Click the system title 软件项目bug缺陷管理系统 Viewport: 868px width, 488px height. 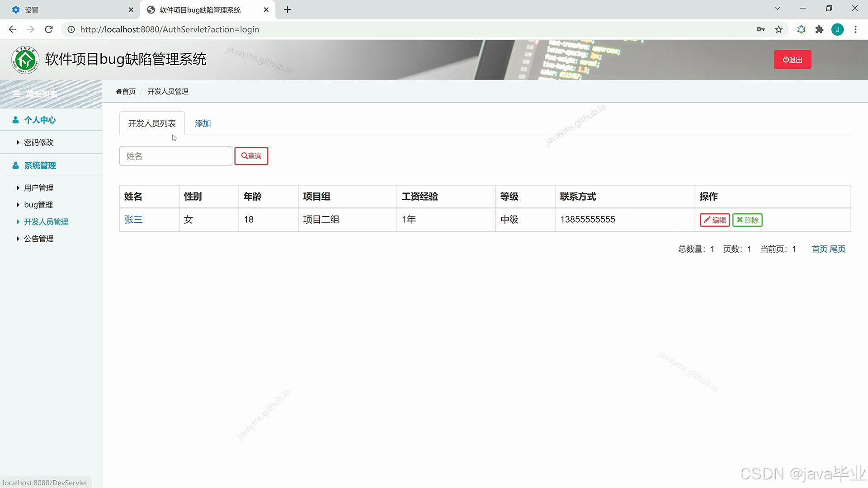[126, 59]
